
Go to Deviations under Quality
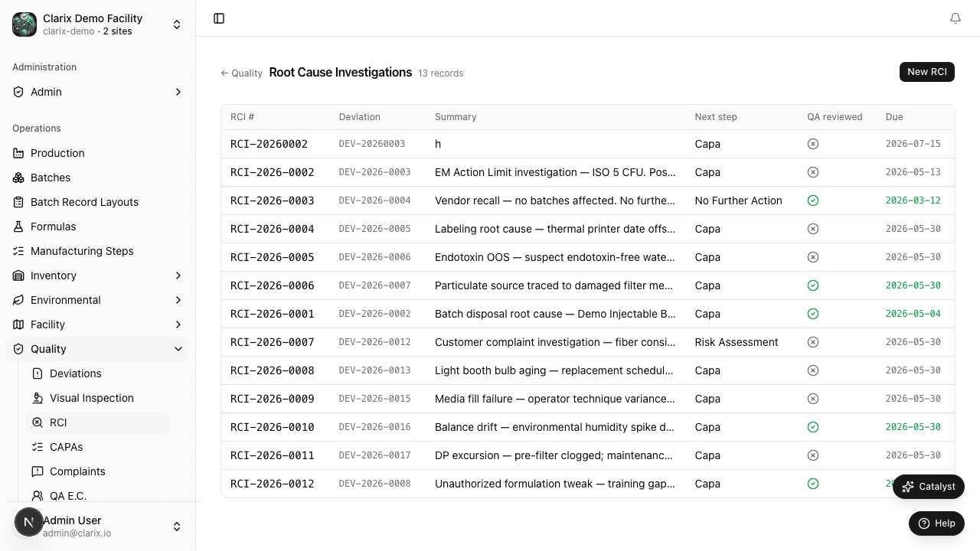tap(98, 373)
